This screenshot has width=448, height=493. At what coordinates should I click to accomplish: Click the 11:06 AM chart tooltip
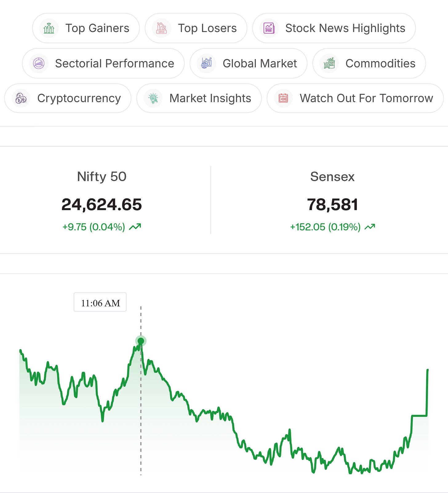[100, 302]
